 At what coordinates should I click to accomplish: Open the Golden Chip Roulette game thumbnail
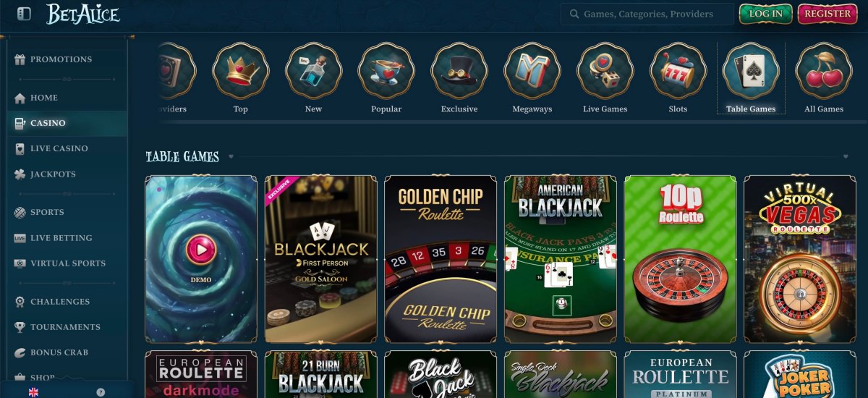pos(441,259)
